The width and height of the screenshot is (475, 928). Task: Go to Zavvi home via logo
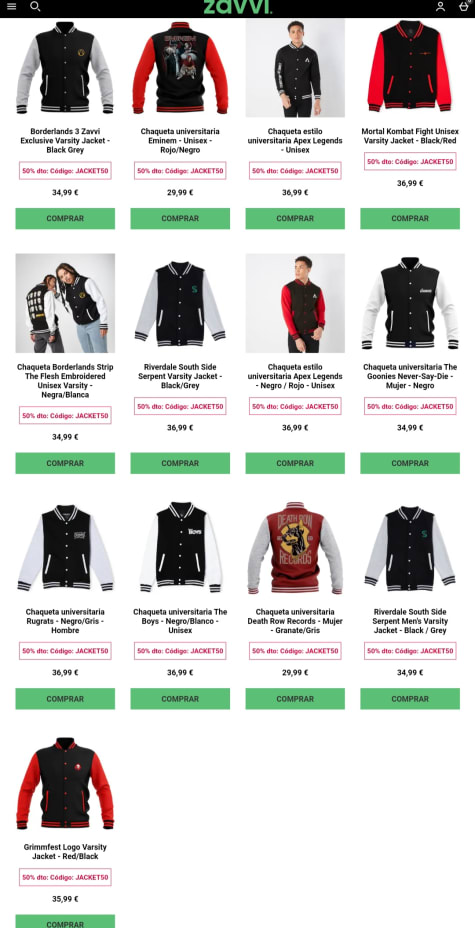pos(237,7)
